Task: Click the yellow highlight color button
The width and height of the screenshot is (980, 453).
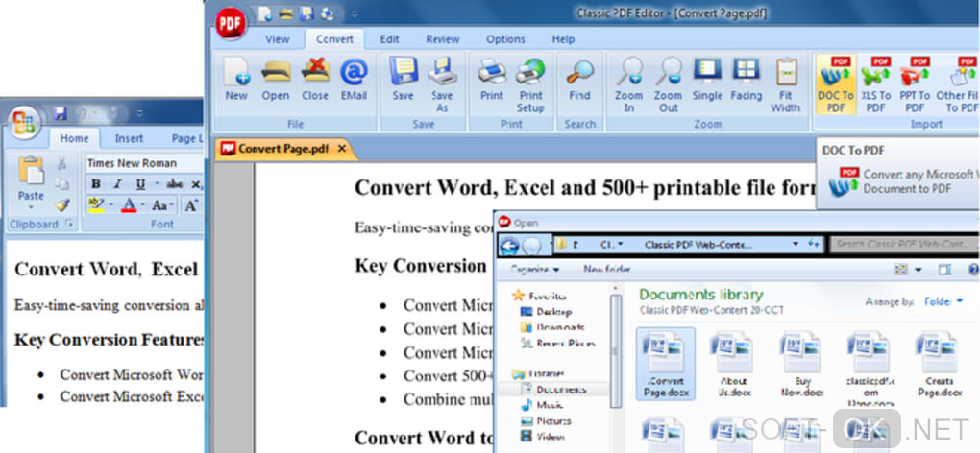Action: pos(96,204)
